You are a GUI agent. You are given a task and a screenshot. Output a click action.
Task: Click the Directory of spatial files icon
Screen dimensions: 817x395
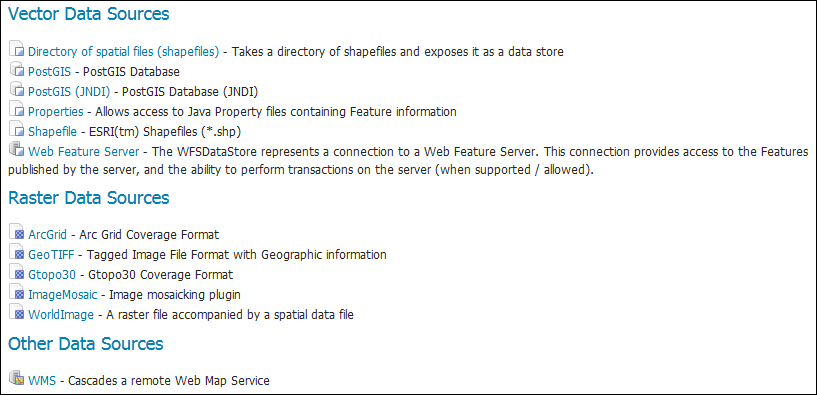tap(17, 51)
